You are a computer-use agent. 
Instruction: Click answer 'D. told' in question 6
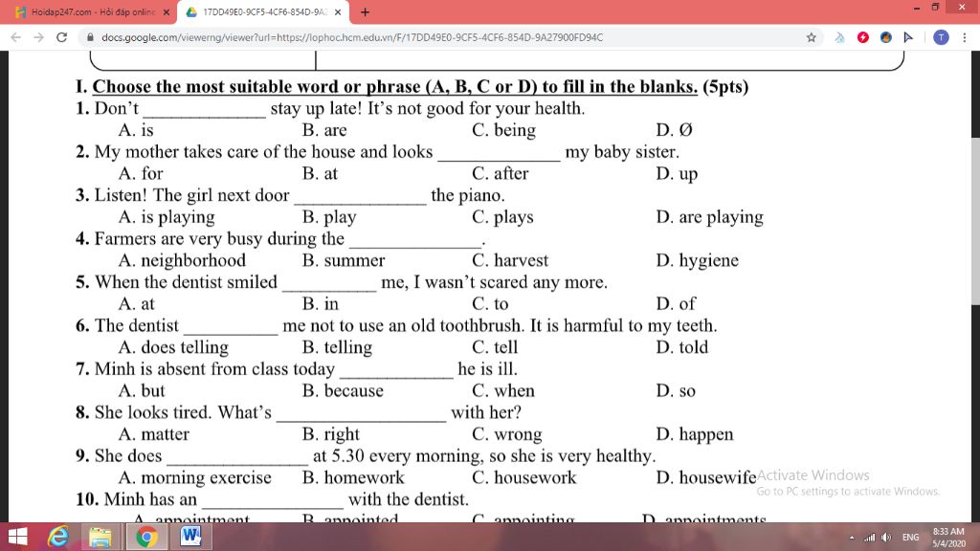[x=681, y=346]
